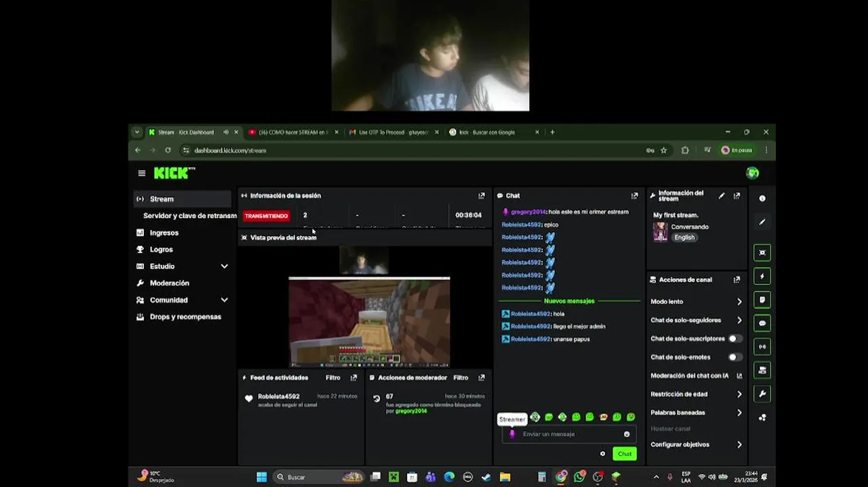The image size is (868, 487).
Task: Pop out the Feed de actividades panel
Action: 354,377
